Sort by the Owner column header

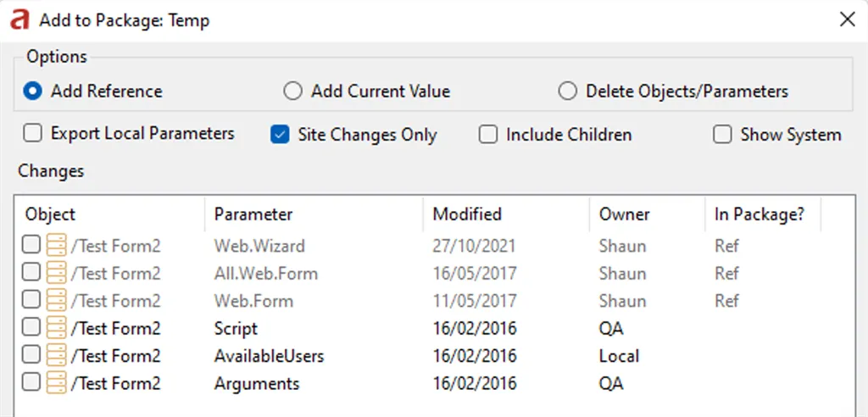(x=624, y=214)
